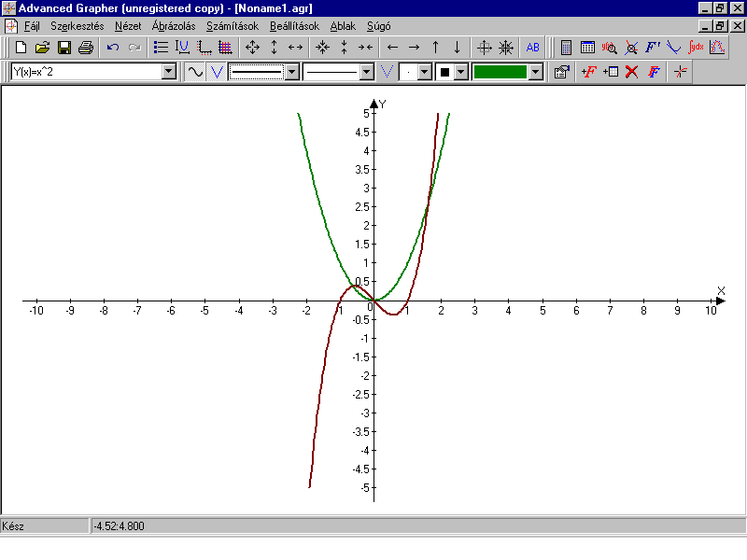Open the thick line width dropdown
747x560 pixels.
pyautogui.click(x=291, y=72)
